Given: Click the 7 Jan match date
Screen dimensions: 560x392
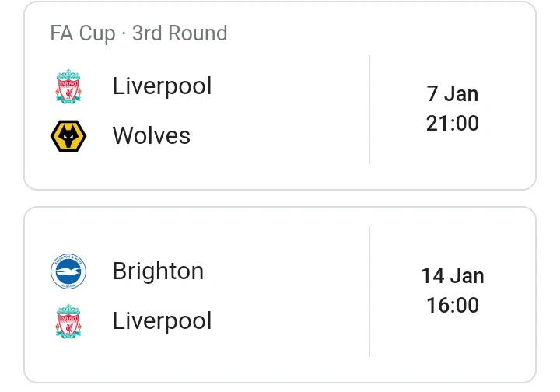Looking at the screenshot, I should pos(452,94).
